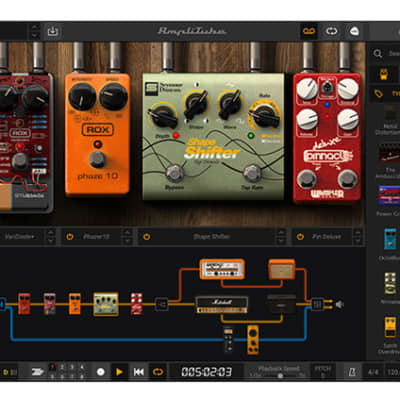Select the black cabinet in the chain
This screenshot has height=400, width=400.
[x=281, y=304]
